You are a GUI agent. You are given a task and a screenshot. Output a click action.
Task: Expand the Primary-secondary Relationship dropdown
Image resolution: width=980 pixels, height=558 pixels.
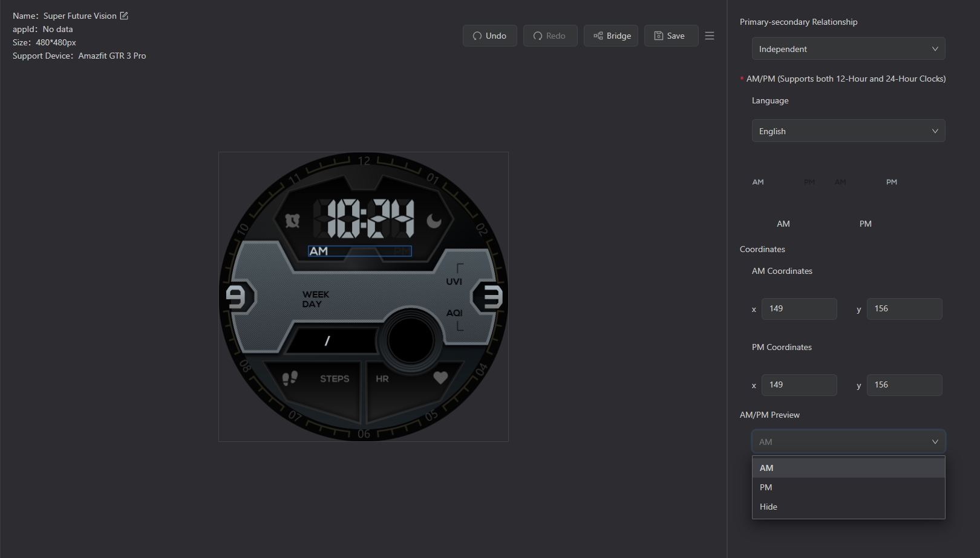(848, 49)
